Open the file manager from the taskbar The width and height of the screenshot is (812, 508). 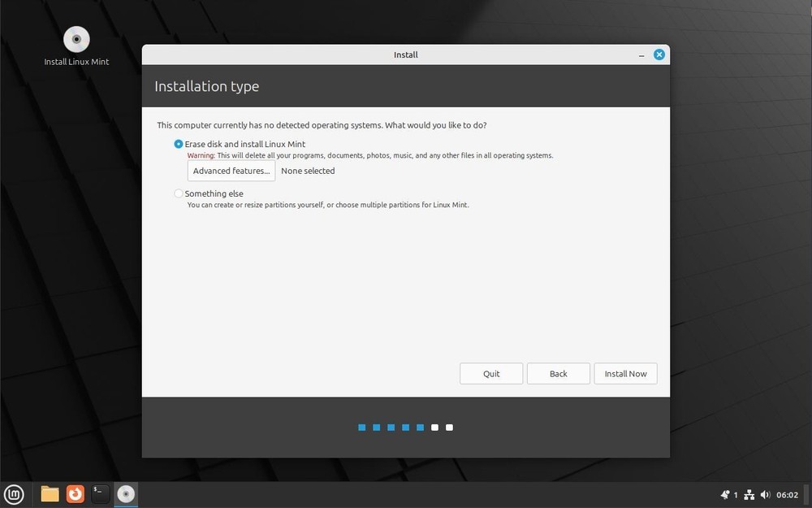49,493
